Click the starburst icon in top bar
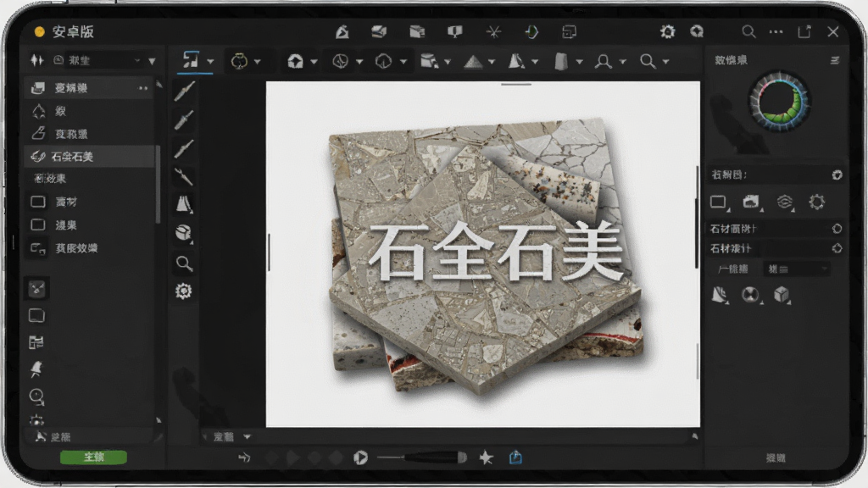This screenshot has width=868, height=488. tap(493, 32)
